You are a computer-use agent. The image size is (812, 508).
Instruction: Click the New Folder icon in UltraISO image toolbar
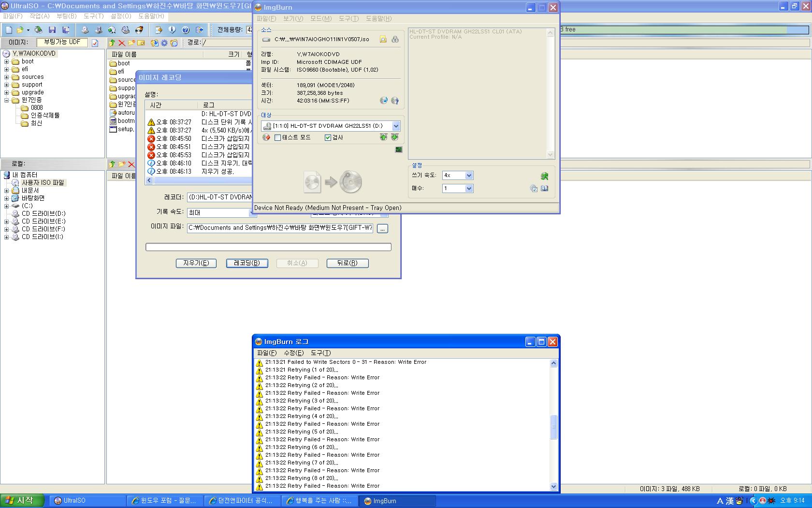(x=131, y=43)
